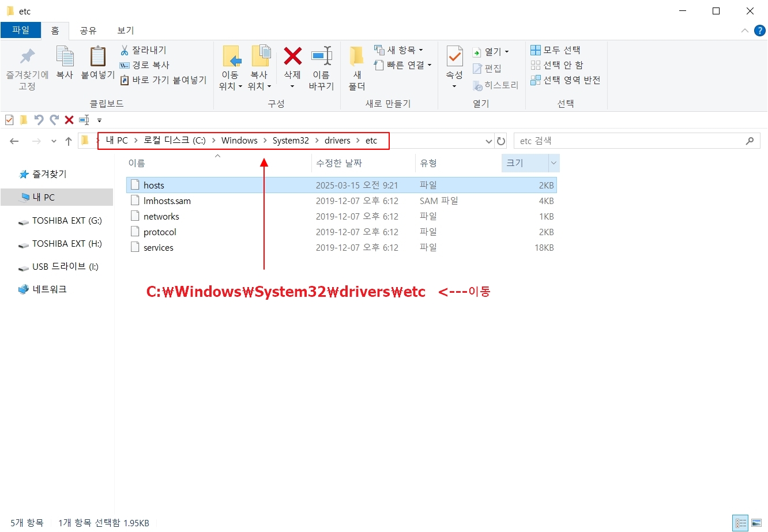The image size is (768, 532).
Task: Switch to details view in status bar
Action: [x=741, y=523]
